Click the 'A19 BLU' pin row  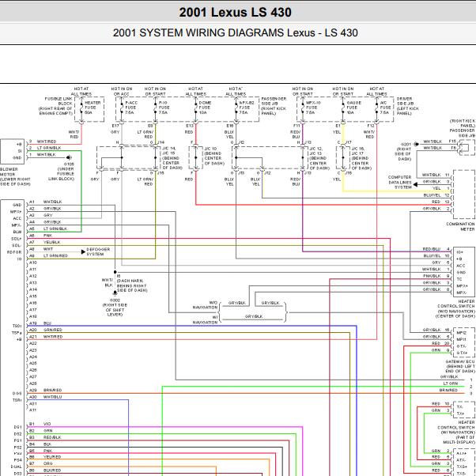[40, 323]
